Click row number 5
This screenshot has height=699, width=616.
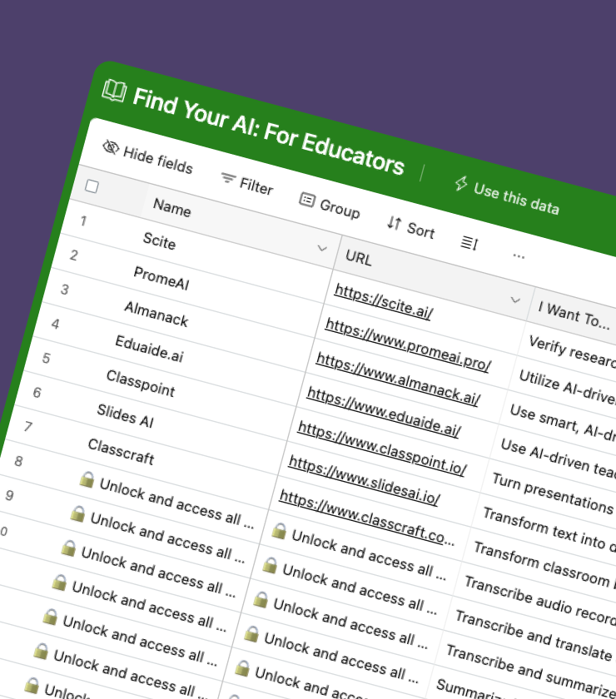47,358
